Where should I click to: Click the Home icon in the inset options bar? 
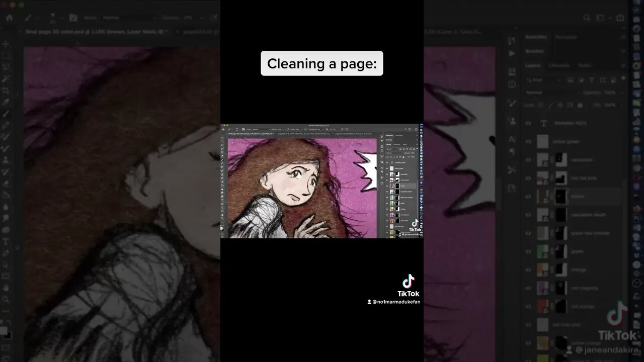point(223,129)
